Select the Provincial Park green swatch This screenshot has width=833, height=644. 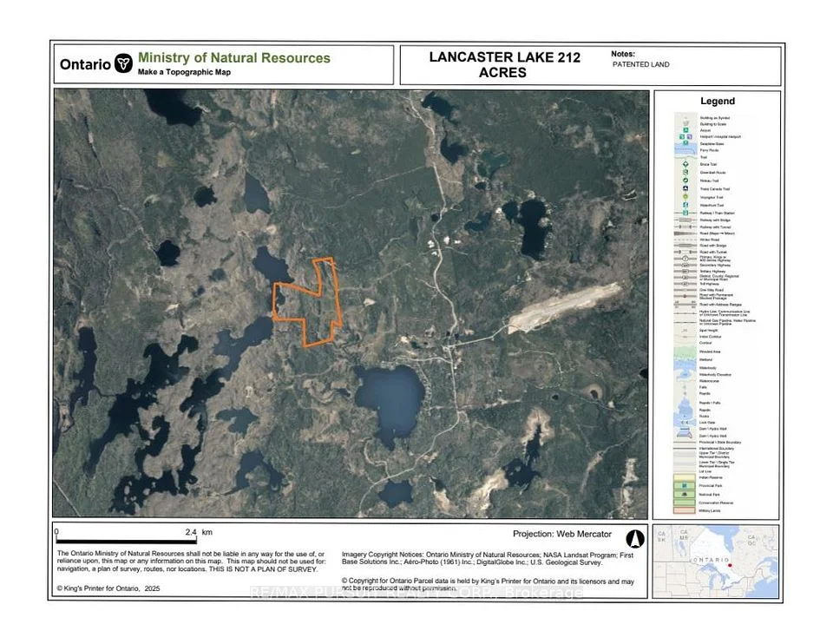pos(685,486)
